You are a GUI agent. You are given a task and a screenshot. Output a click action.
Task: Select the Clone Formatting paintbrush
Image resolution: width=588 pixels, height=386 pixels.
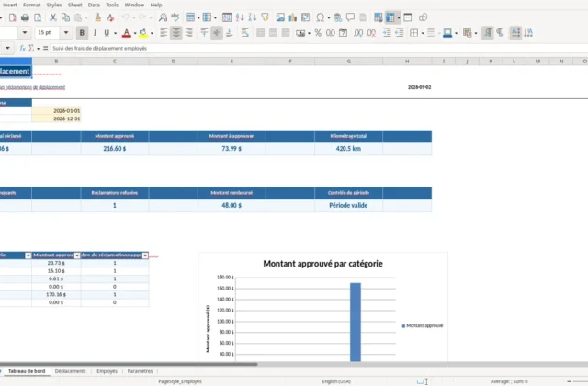pos(97,17)
